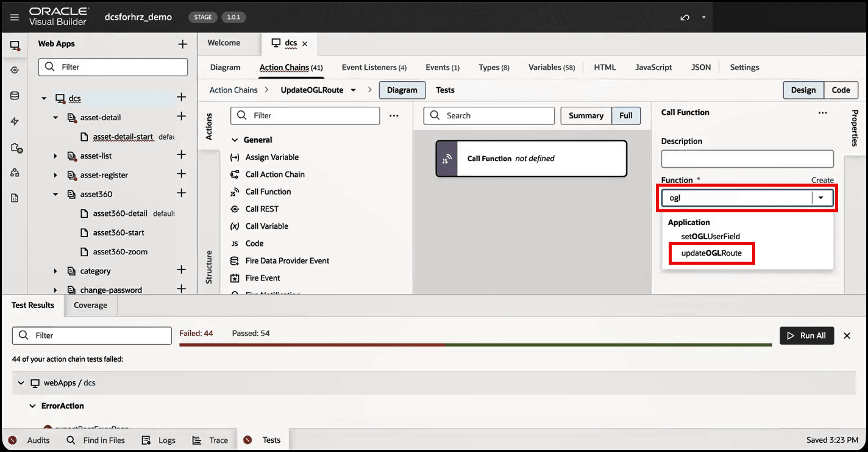This screenshot has height=452, width=868.
Task: Click the Web Apps Filter field
Action: click(113, 67)
